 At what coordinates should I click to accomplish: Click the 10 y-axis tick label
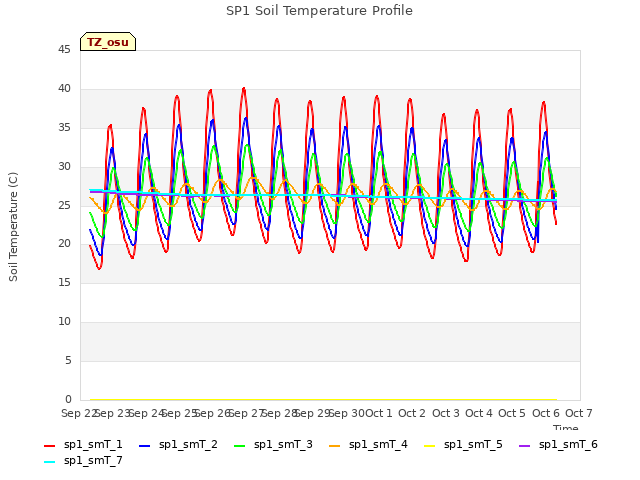64,322
